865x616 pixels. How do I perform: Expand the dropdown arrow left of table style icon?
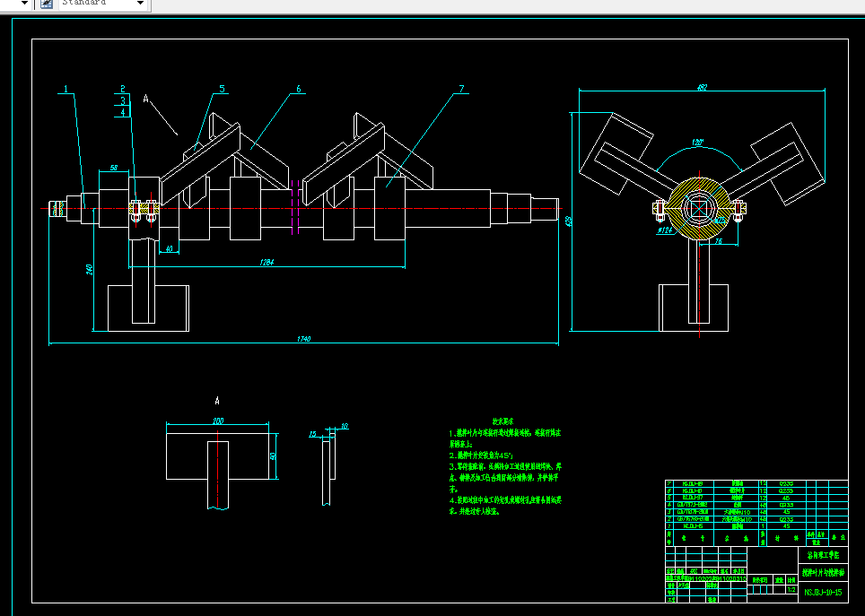pos(24,4)
